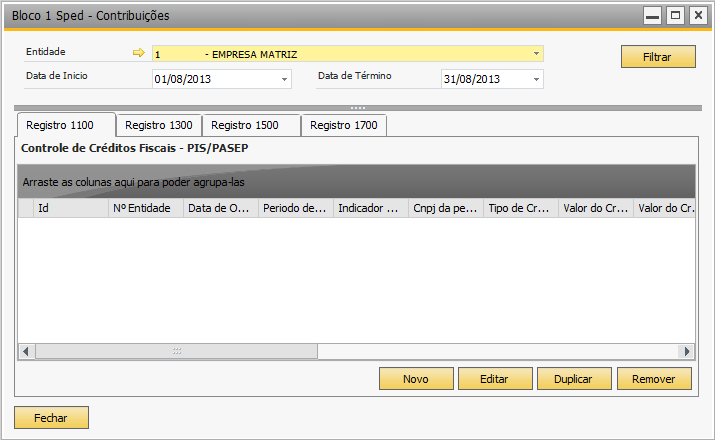Click the Data de O... column header

(x=221, y=208)
